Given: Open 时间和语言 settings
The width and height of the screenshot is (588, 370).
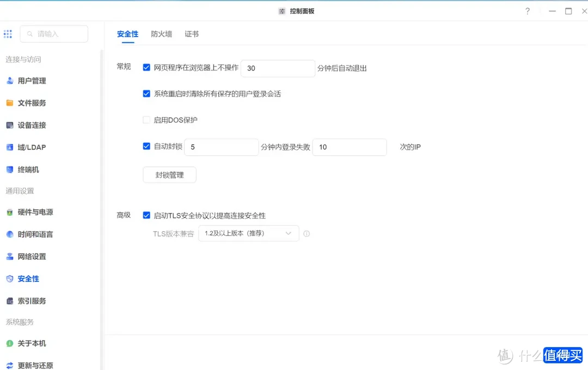Looking at the screenshot, I should [x=33, y=234].
